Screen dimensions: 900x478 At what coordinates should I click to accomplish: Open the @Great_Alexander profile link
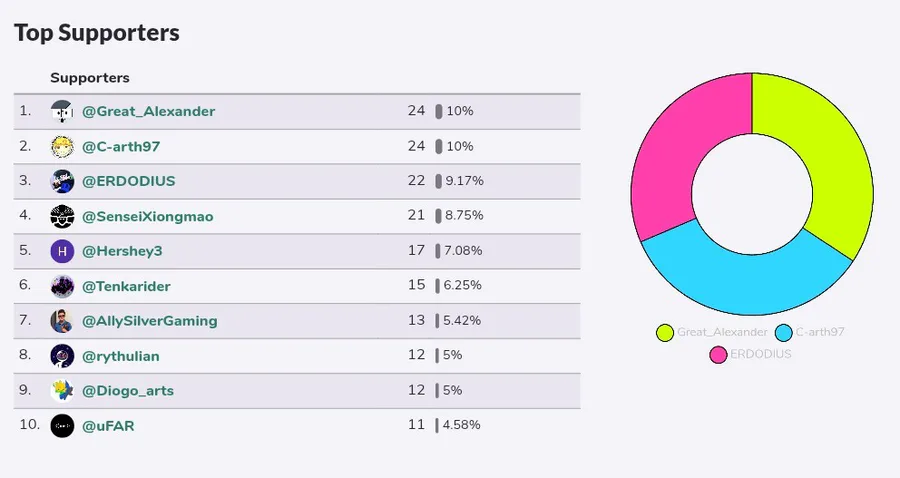148,111
